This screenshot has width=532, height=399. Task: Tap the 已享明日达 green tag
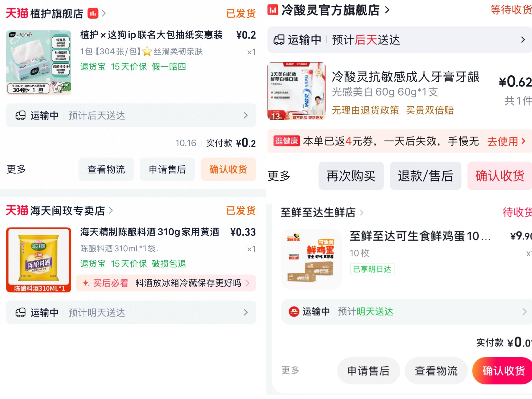pyautogui.click(x=372, y=269)
